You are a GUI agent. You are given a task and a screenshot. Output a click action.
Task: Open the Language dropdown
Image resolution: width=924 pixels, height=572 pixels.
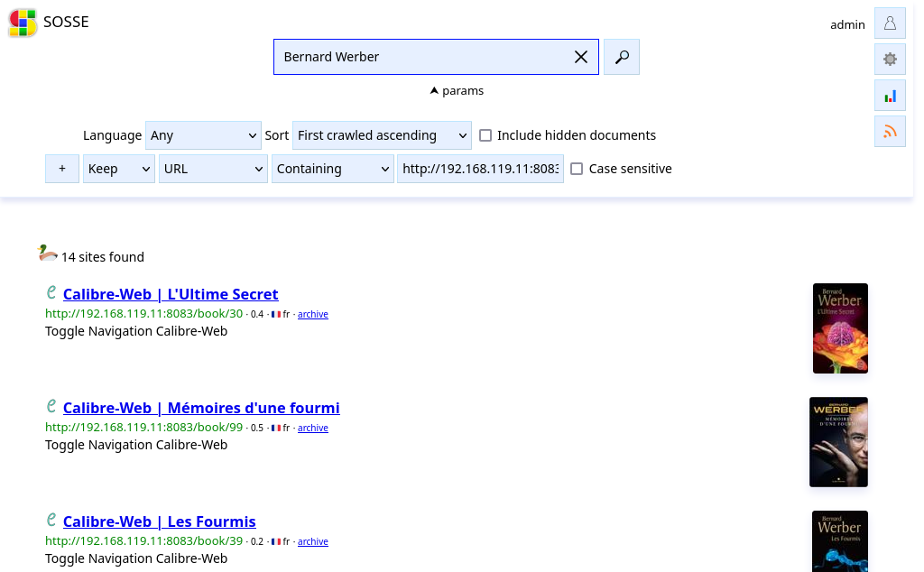tap(203, 135)
